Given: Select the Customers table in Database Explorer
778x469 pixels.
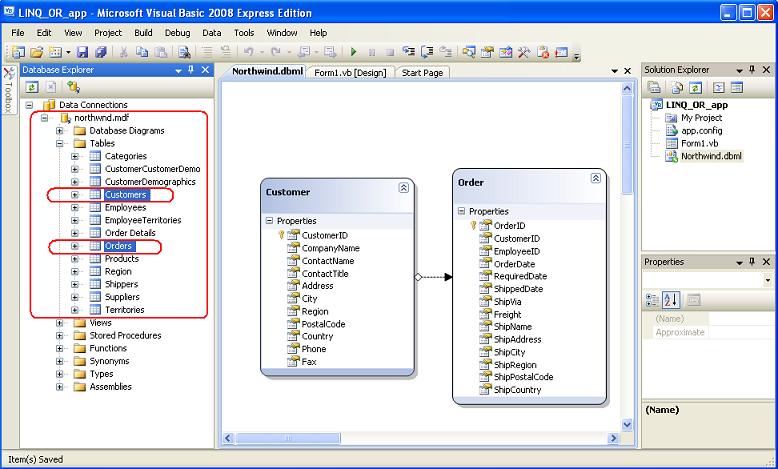Looking at the screenshot, I should pyautogui.click(x=126, y=195).
